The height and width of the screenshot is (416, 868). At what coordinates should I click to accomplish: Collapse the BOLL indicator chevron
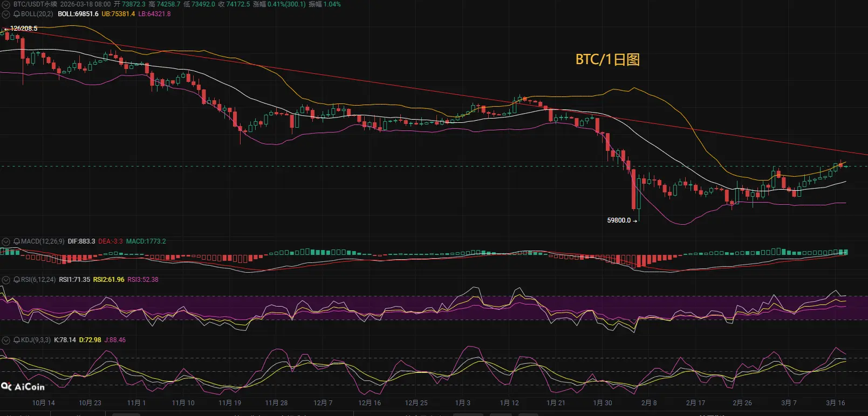(6, 14)
